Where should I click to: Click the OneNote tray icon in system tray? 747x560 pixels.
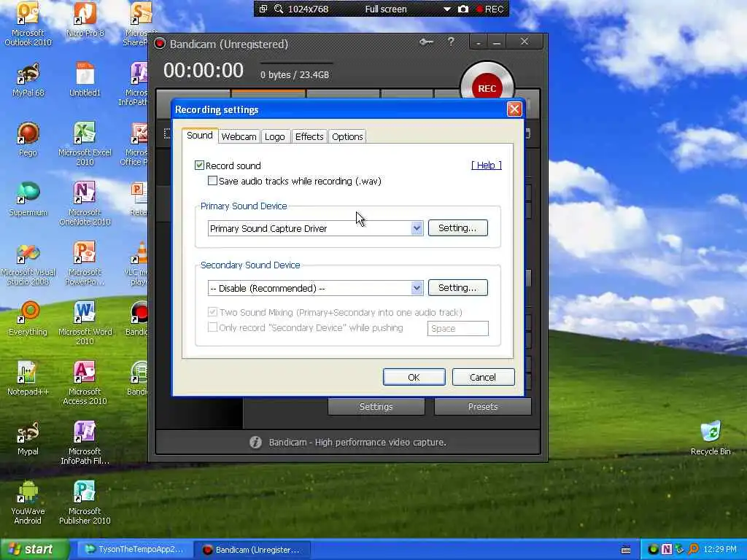[x=667, y=550]
